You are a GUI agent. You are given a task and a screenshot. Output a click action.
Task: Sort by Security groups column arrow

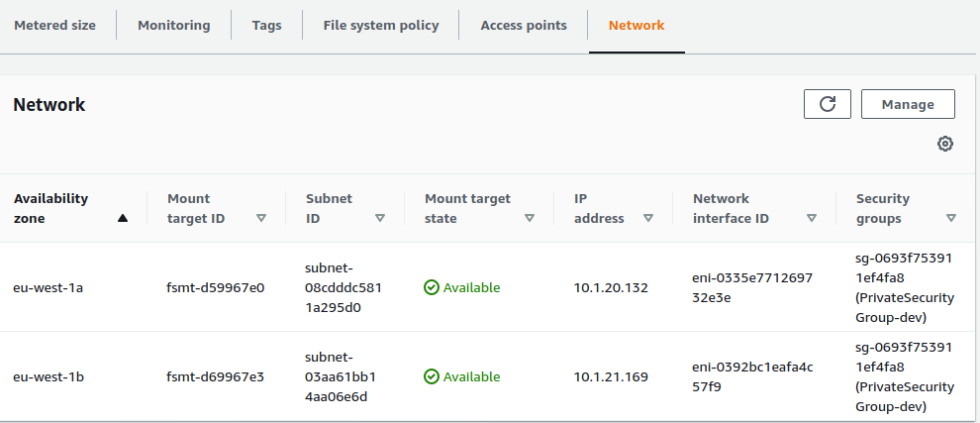point(951,219)
